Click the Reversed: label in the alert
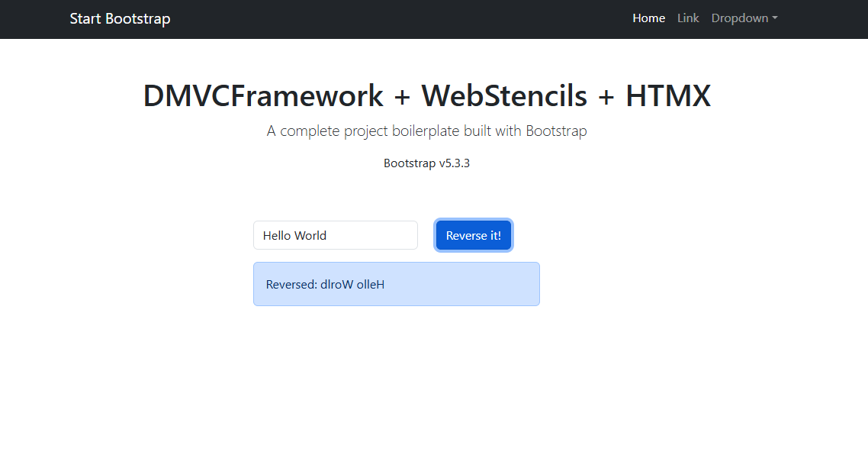868x455 pixels. (291, 285)
